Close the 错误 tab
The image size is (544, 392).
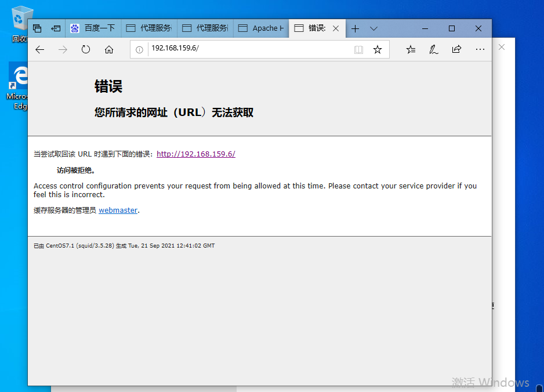point(336,28)
